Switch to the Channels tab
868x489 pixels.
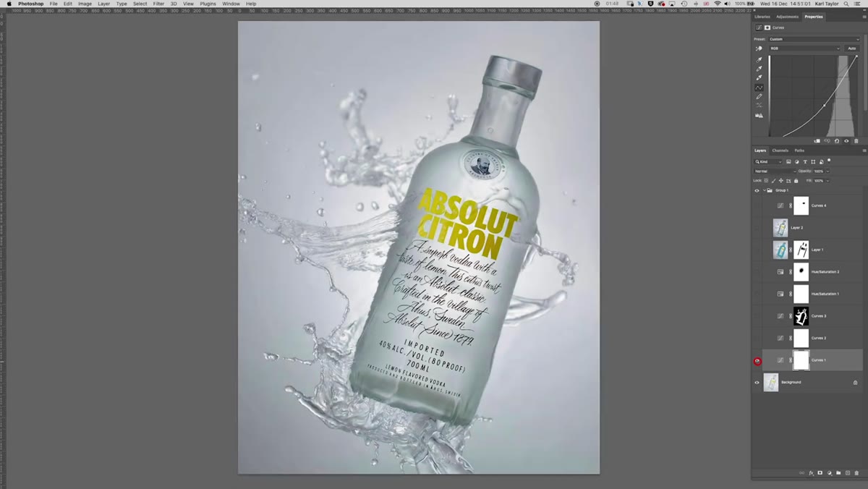(x=780, y=150)
